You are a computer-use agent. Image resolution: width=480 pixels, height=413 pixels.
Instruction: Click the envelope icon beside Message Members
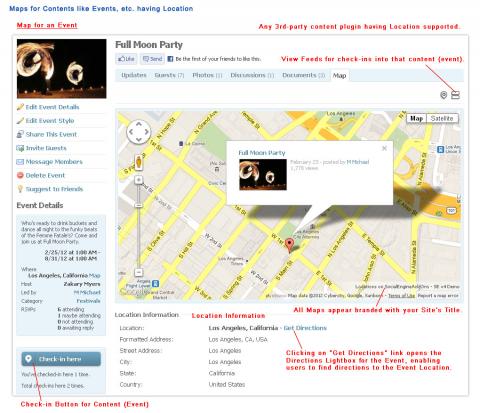point(20,162)
